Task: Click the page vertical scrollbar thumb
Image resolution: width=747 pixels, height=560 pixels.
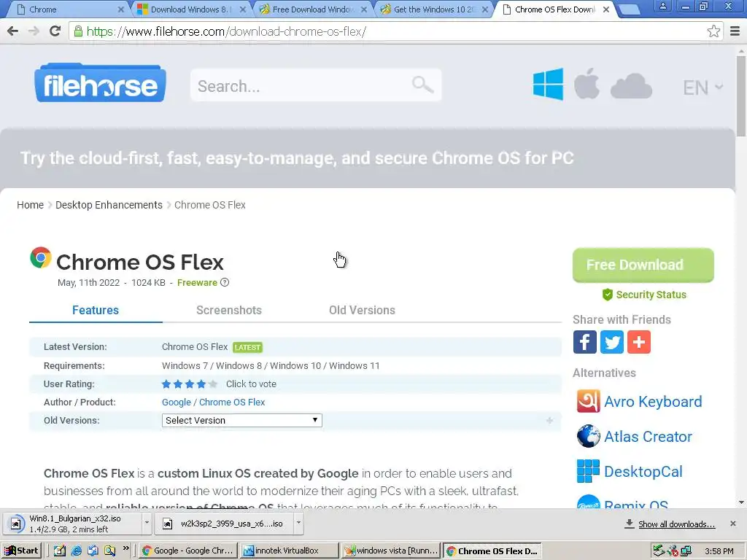Action: 741,96
